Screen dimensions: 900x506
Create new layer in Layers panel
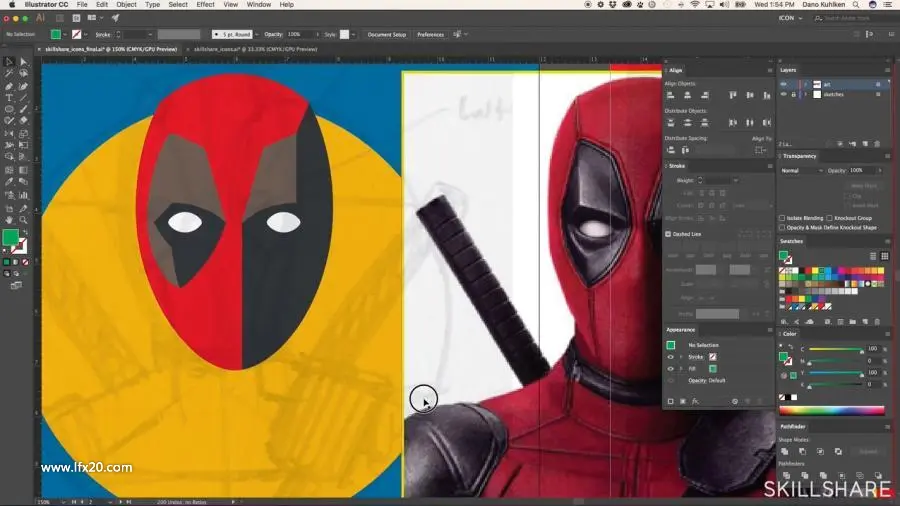point(865,144)
